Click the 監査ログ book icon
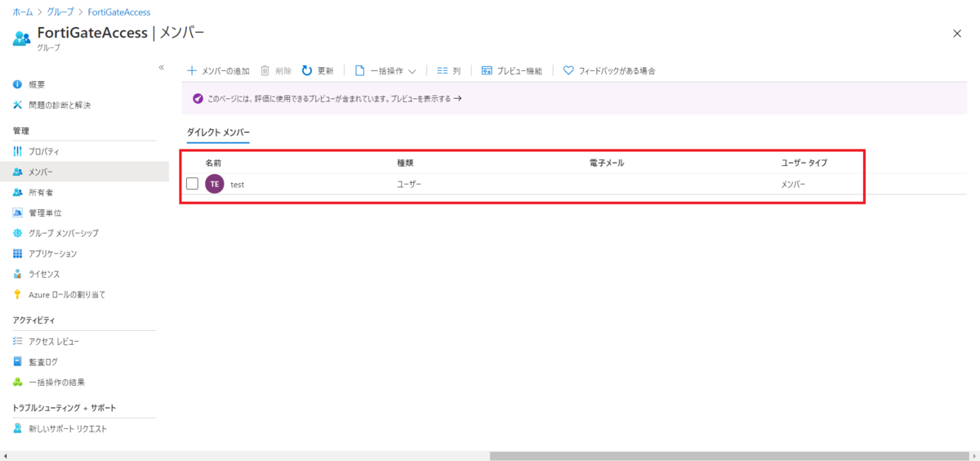 pos(18,361)
